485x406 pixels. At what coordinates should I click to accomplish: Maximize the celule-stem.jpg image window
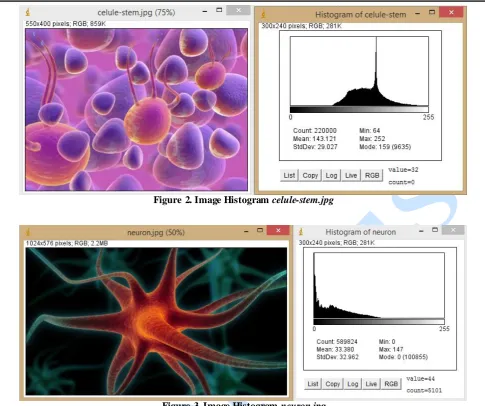pos(219,10)
